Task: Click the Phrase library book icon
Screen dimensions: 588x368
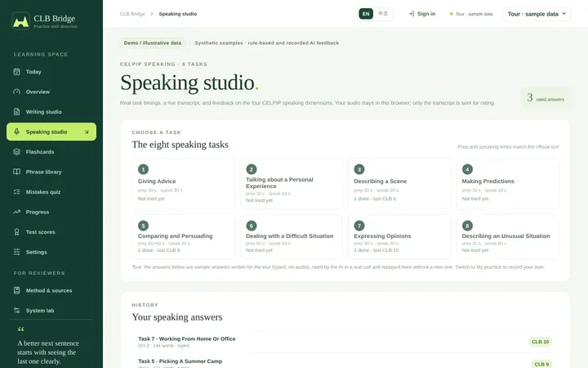Action: pyautogui.click(x=16, y=172)
